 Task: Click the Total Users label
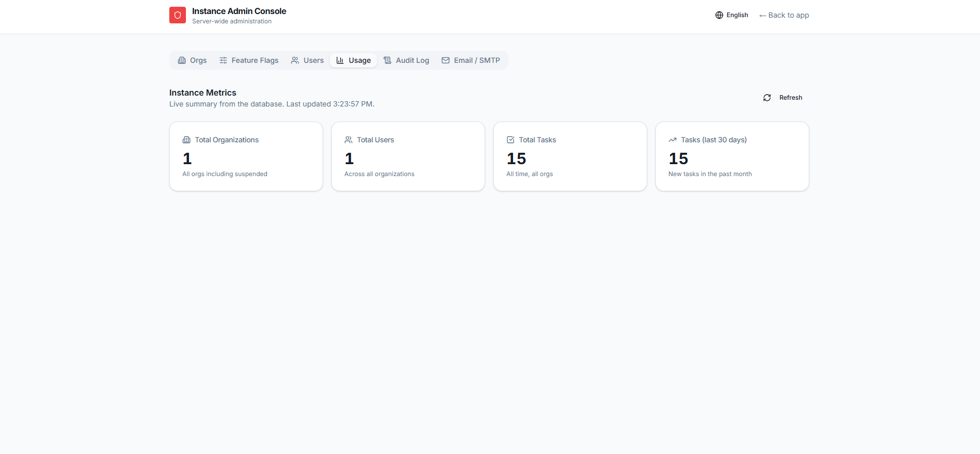(375, 140)
